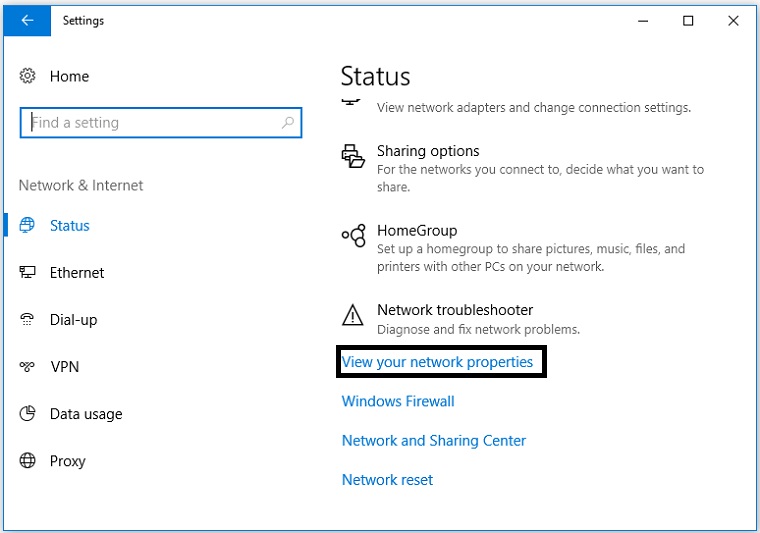Click the Home gear icon
This screenshot has width=760, height=533.
click(x=28, y=76)
